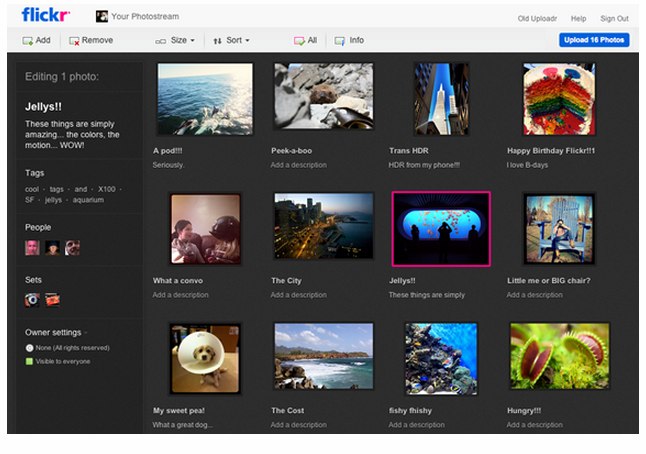646x454 pixels.
Task: Toggle the None (All rights reserved) license option
Action: click(30, 347)
